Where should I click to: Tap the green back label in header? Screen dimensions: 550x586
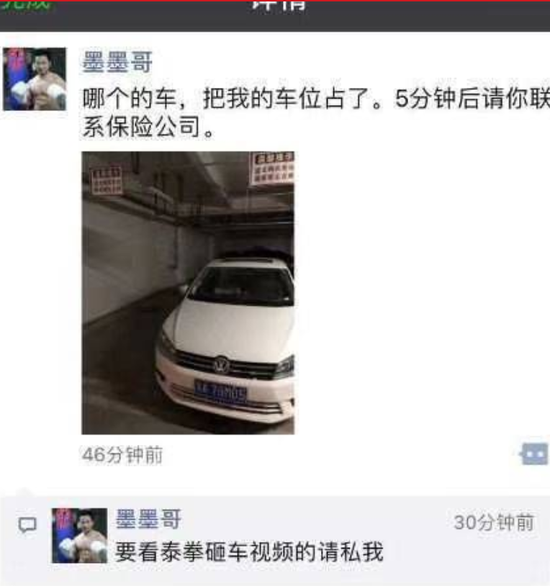click(x=25, y=5)
